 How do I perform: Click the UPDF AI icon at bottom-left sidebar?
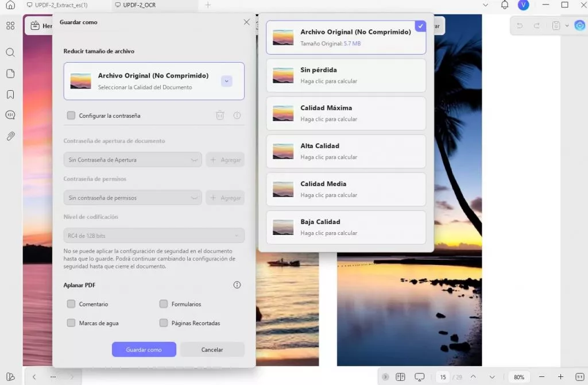click(10, 377)
